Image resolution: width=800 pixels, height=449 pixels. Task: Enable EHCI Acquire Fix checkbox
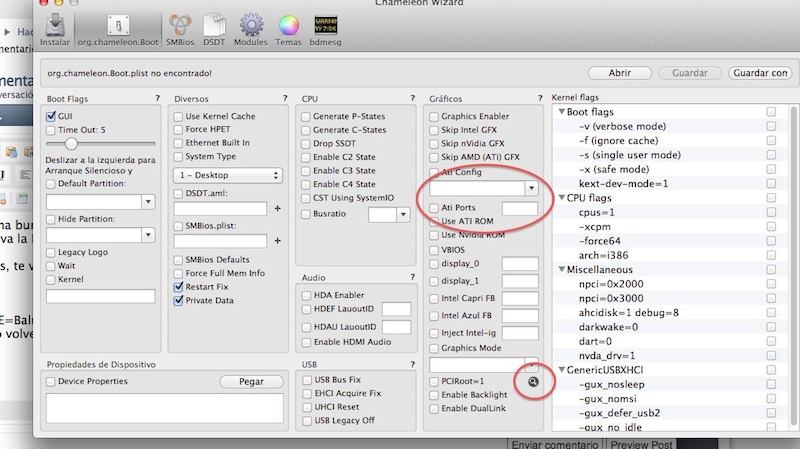[x=307, y=394]
